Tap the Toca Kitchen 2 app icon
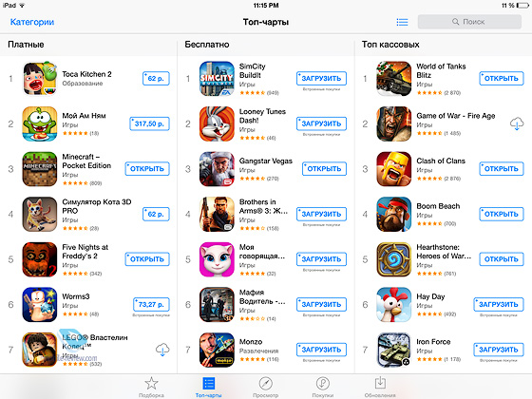Viewport: 532px width, 399px height. 40,78
